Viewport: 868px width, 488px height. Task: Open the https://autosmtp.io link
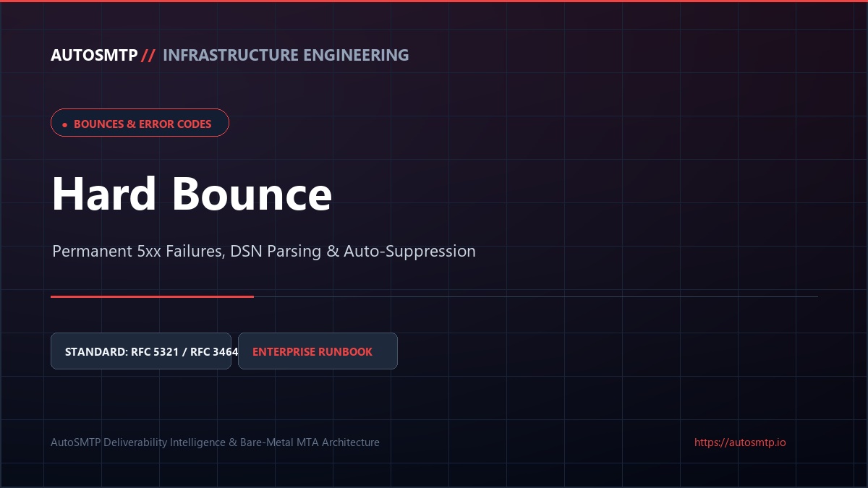(x=740, y=442)
